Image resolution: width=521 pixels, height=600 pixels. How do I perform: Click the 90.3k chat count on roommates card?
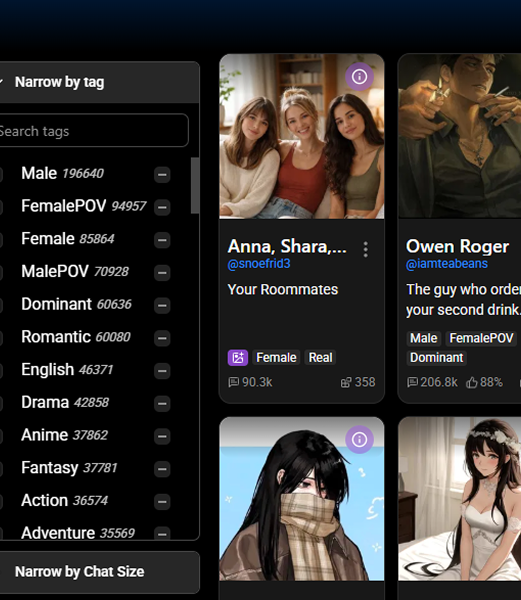(x=257, y=382)
